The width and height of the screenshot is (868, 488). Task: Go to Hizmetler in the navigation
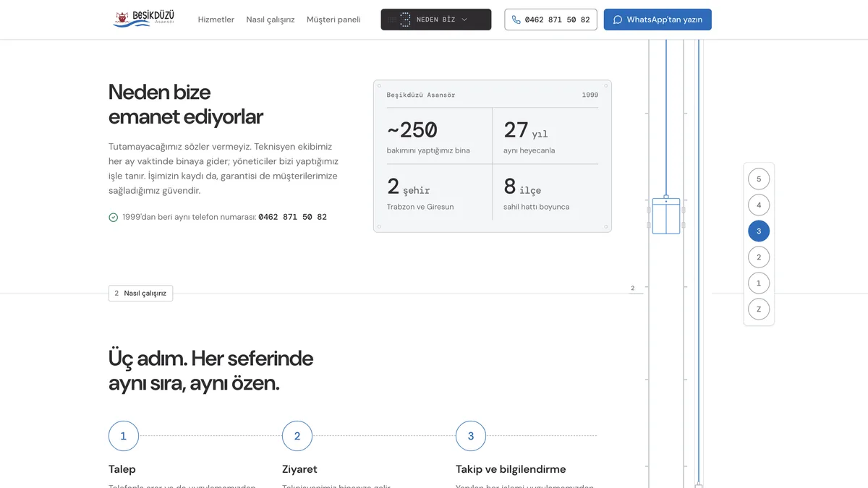pos(216,20)
